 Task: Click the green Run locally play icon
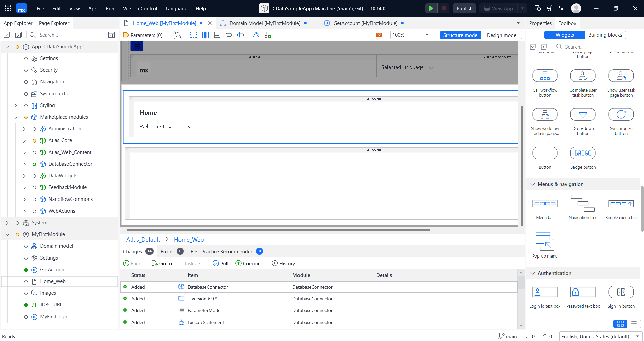(431, 8)
